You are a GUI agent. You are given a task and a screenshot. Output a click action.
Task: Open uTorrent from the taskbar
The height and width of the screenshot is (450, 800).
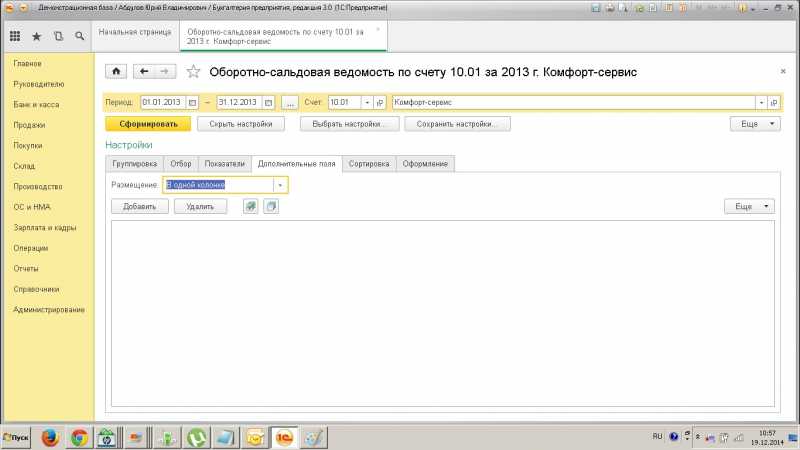tap(196, 438)
